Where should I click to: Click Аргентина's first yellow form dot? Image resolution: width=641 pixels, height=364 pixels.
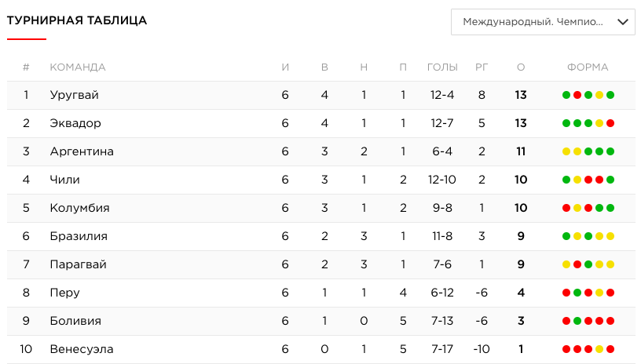click(566, 151)
